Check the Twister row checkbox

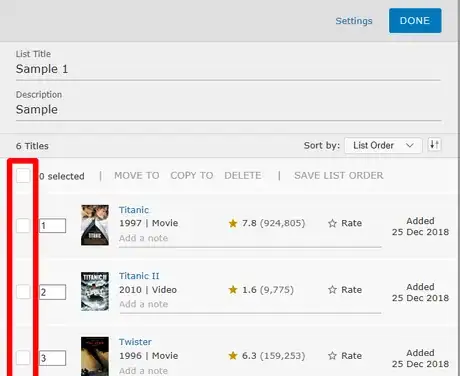23,358
